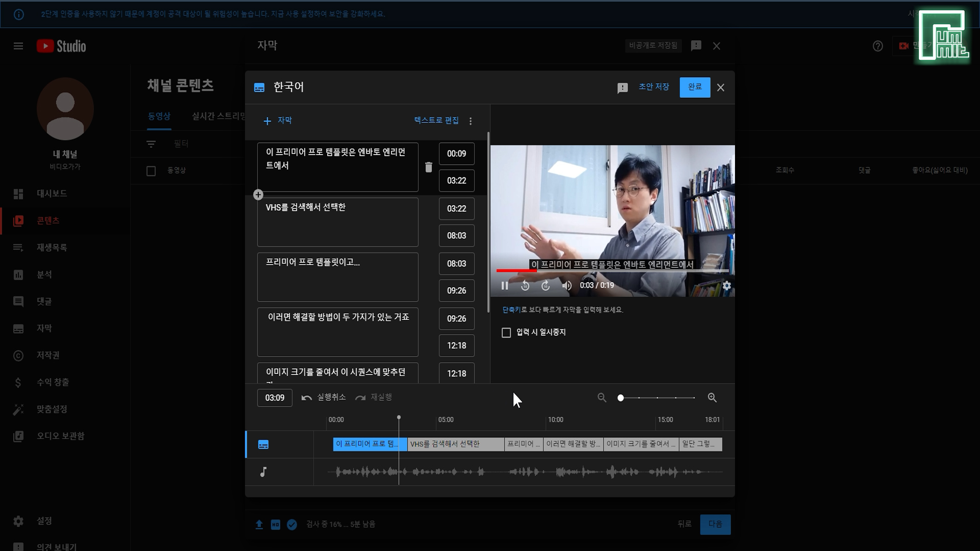Open the YouTube Studio hamburger menu
Viewport: 980px width, 551px height.
click(18, 46)
